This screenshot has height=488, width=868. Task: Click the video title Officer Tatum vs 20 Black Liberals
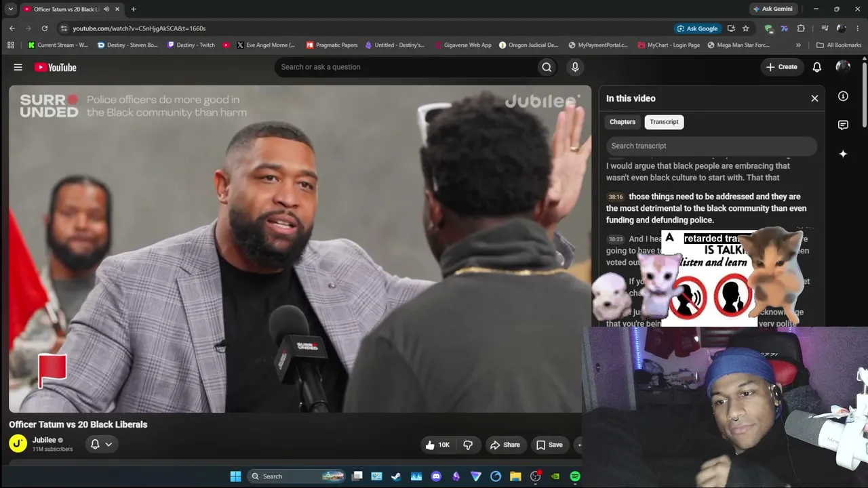pos(78,424)
